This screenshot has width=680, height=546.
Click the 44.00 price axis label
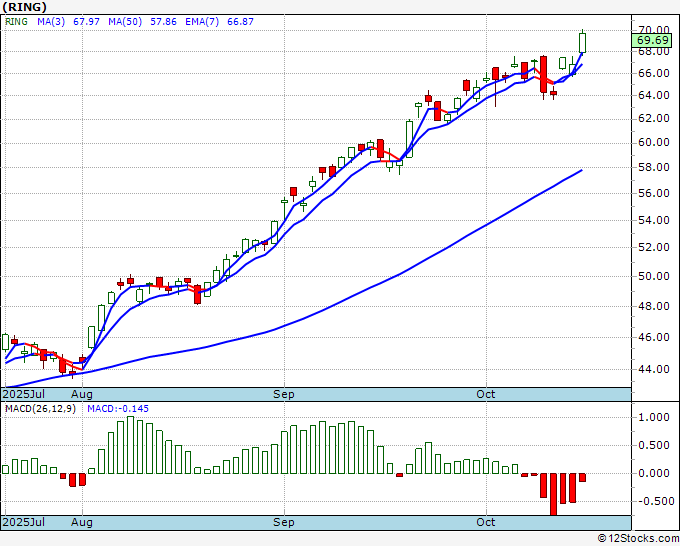point(654,369)
